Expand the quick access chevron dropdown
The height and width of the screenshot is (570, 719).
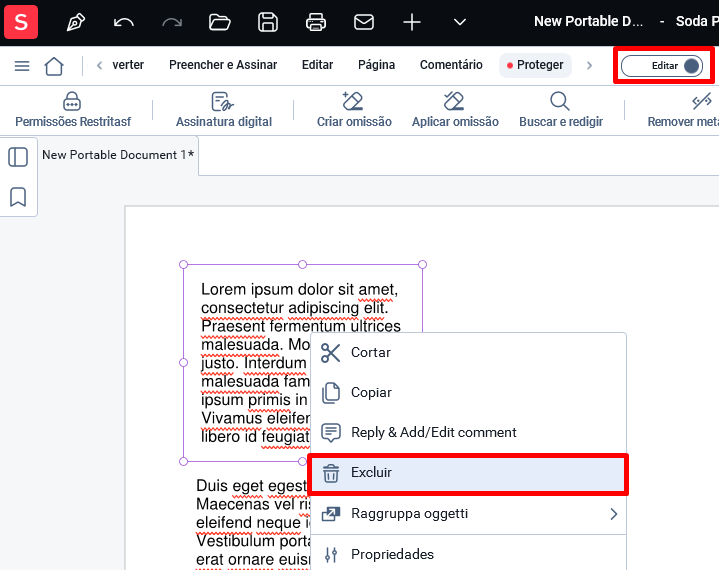pos(460,22)
